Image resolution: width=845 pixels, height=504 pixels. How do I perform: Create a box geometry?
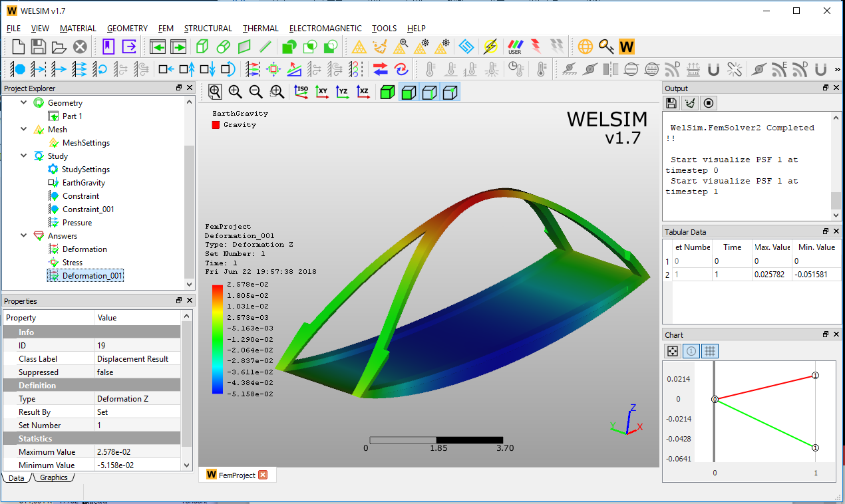202,47
